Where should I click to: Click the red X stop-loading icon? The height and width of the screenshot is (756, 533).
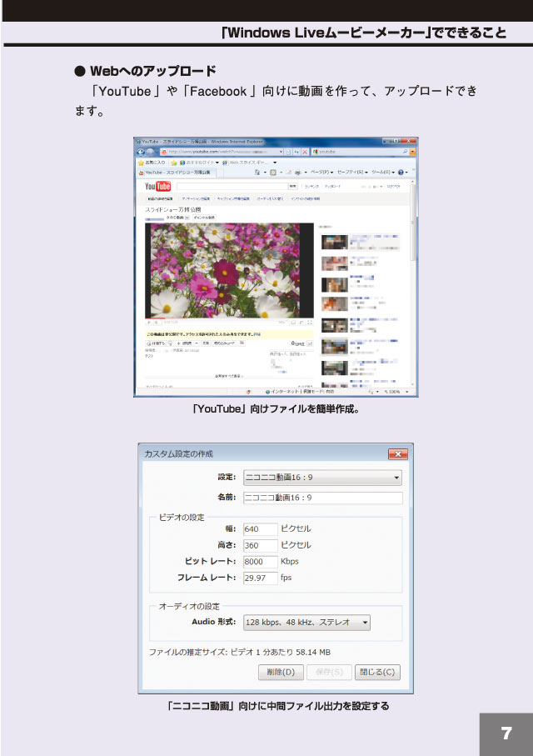pyautogui.click(x=305, y=152)
